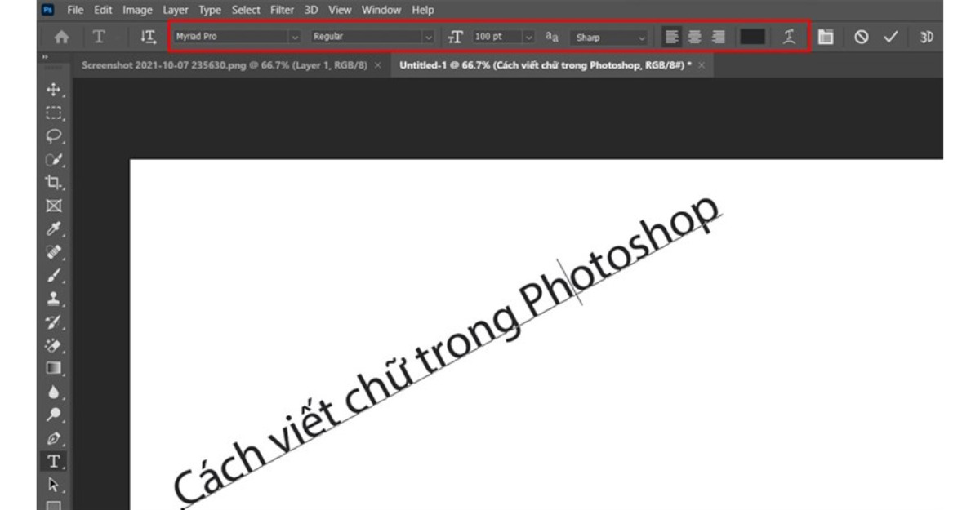Right align the text
This screenshot has height=510, width=980.
tap(718, 37)
